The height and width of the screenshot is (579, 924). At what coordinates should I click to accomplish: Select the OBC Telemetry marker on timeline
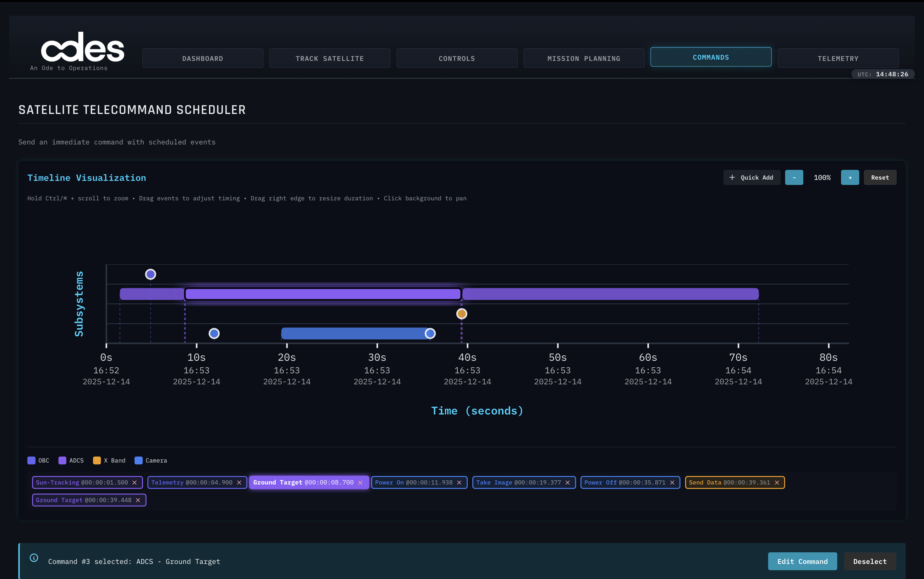coord(151,274)
